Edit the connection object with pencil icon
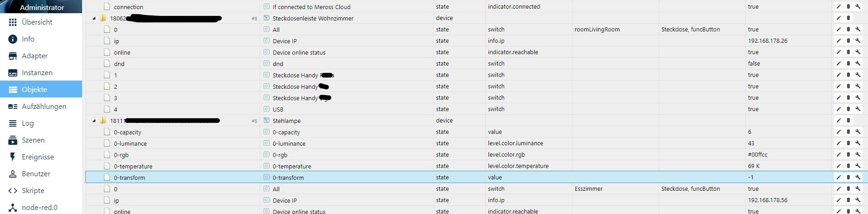The width and height of the screenshot is (868, 214). 838,7
